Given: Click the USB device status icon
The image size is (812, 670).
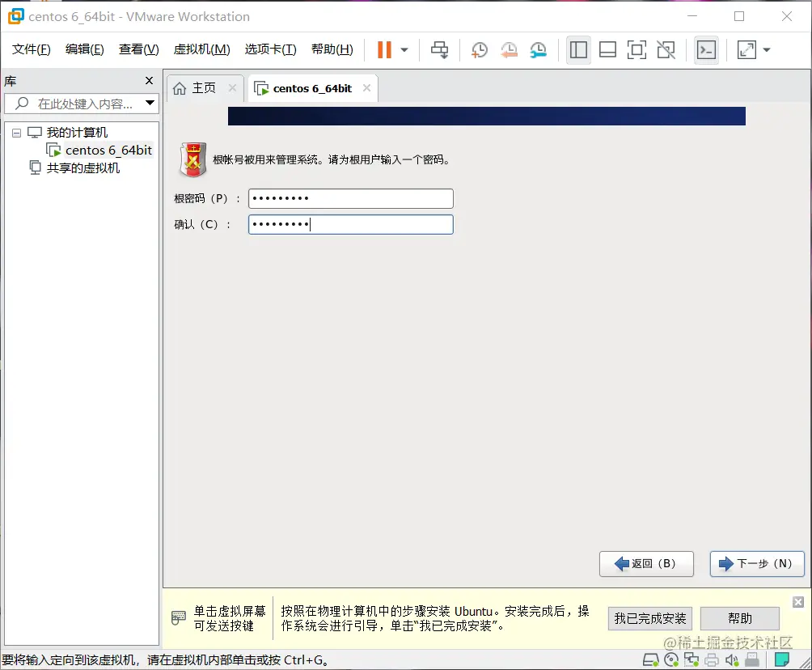Looking at the screenshot, I should [752, 659].
